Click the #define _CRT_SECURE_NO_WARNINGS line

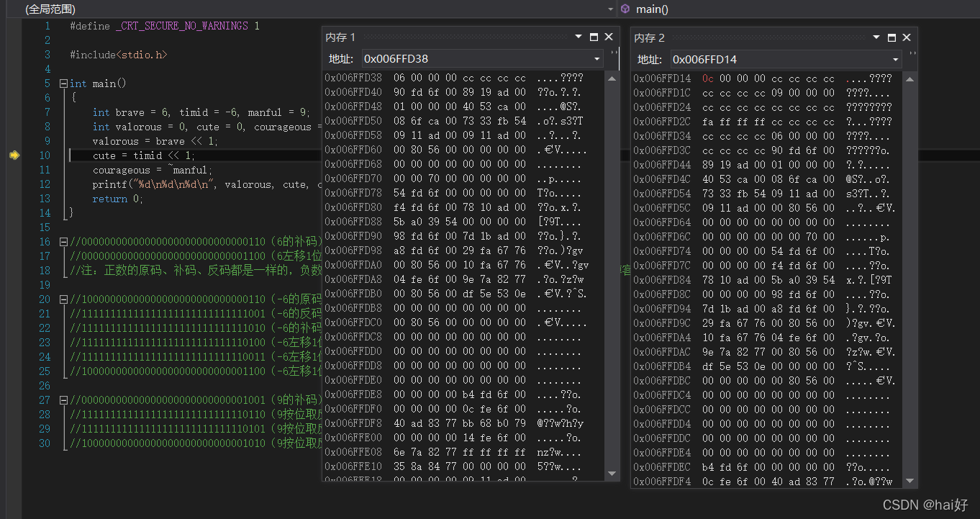tap(165, 26)
